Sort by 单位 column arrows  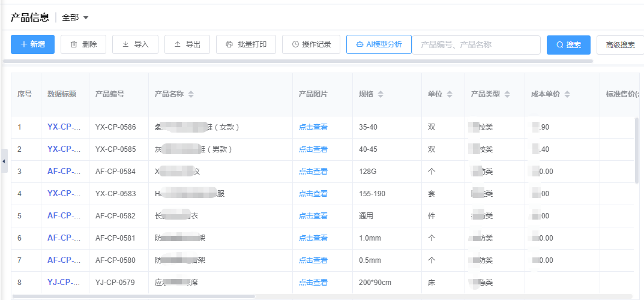(450, 94)
